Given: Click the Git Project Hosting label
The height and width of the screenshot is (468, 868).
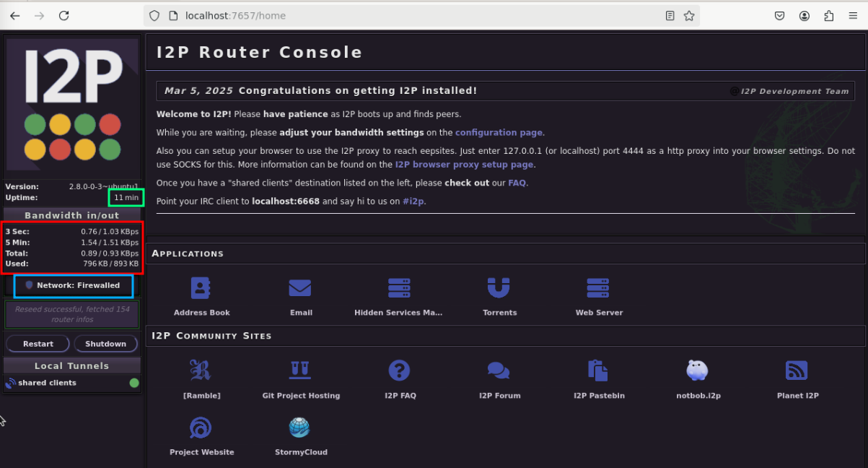Looking at the screenshot, I should click(x=301, y=396).
